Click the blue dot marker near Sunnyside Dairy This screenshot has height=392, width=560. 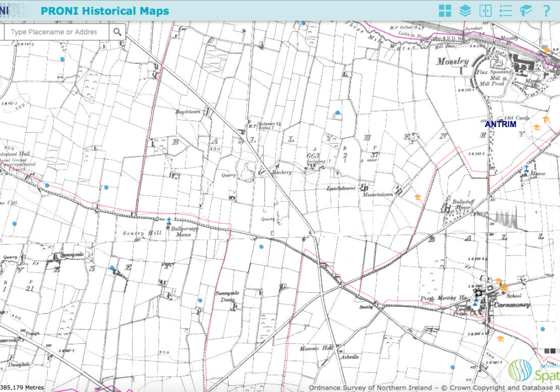click(199, 300)
